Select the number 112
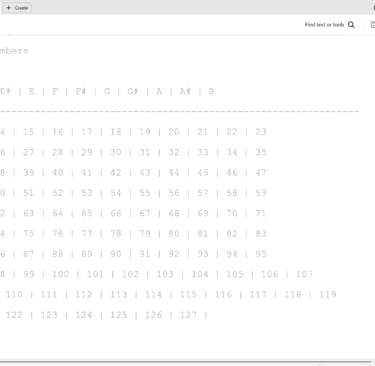375x366 pixels. tap(84, 295)
